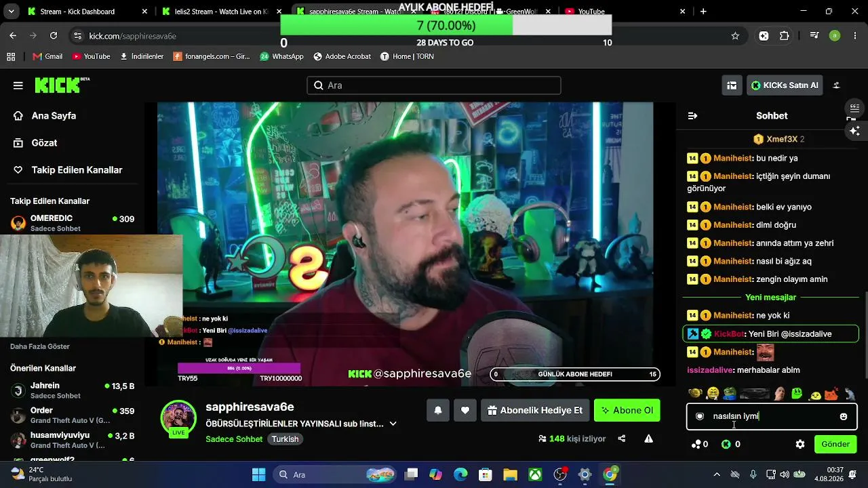This screenshot has height=488, width=868.
Task: Open chat settings gear
Action: pyautogui.click(x=800, y=444)
